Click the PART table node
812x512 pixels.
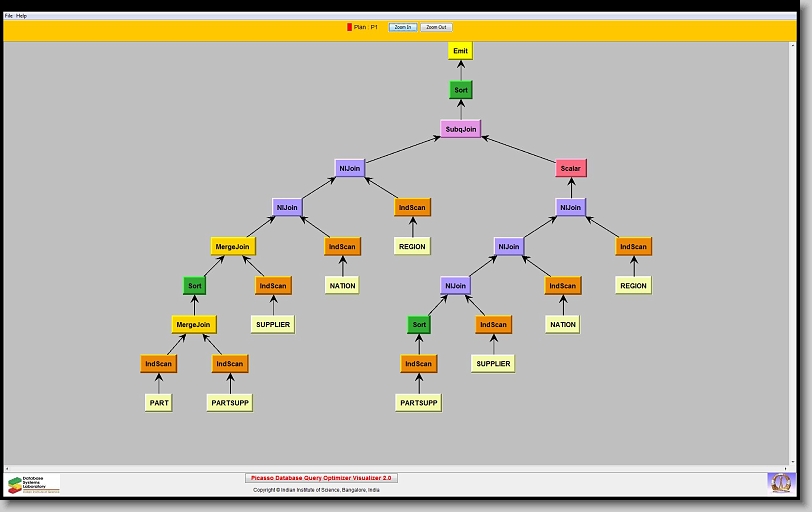pyautogui.click(x=159, y=403)
